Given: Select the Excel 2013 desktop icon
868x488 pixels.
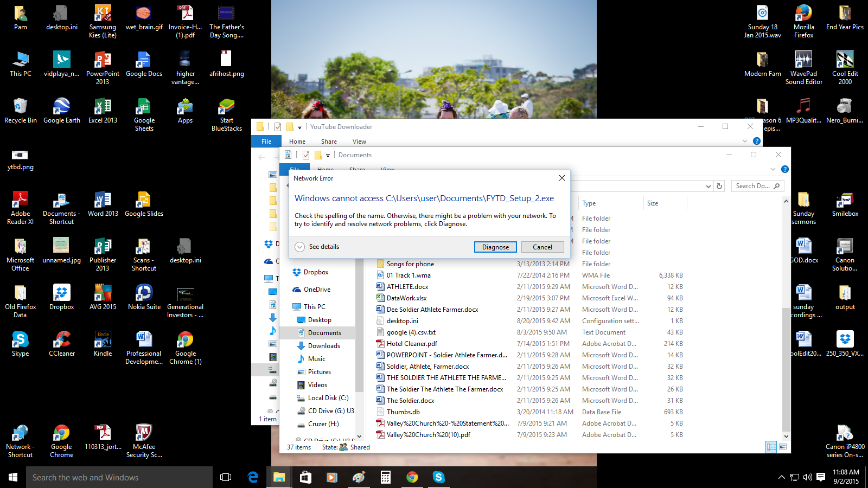Looking at the screenshot, I should (x=103, y=111).
